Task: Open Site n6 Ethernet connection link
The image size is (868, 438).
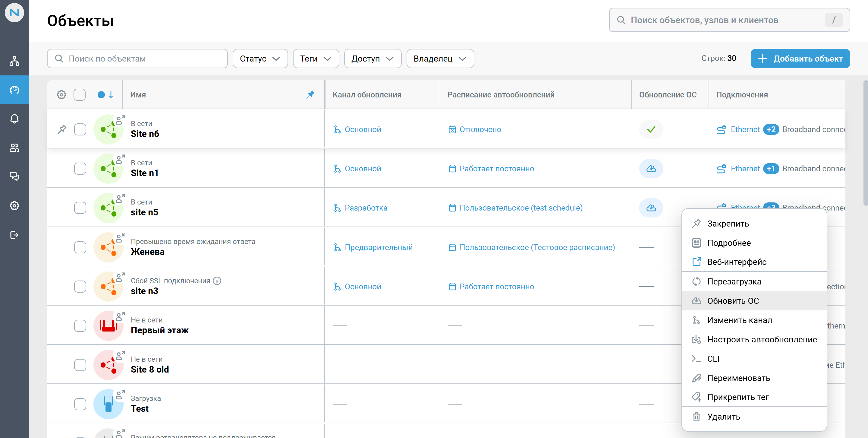Action: pos(745,129)
